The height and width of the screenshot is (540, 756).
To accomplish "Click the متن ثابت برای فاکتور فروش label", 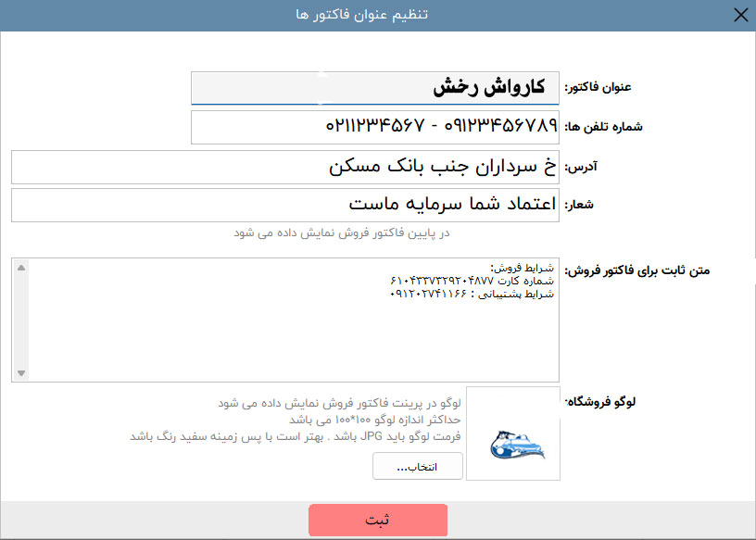I will tap(636, 270).
